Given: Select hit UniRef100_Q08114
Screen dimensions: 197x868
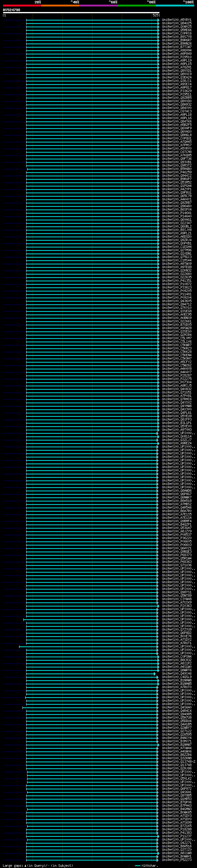Looking at the screenshot, I should (176, 436).
